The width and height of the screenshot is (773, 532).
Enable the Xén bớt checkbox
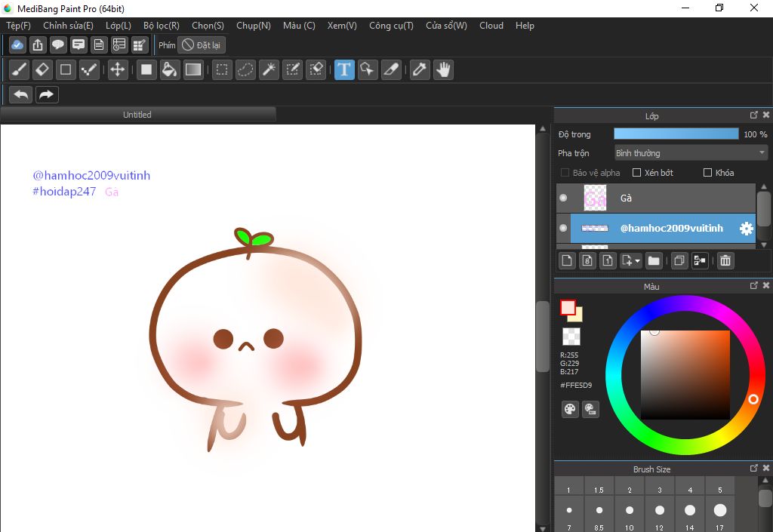pos(636,173)
